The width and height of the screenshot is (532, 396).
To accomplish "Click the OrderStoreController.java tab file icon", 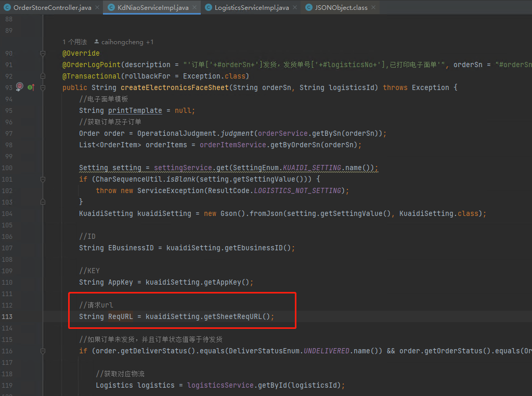I will [7, 7].
